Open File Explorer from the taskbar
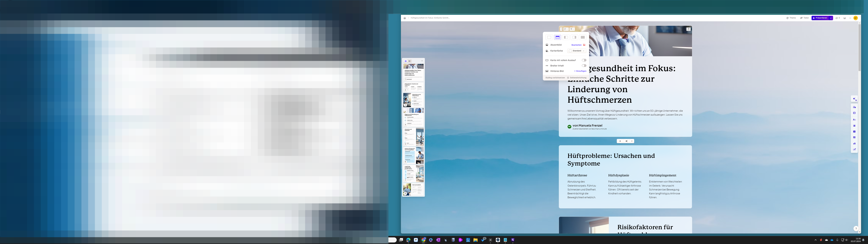Screen dimensions: 868x244 475,240
